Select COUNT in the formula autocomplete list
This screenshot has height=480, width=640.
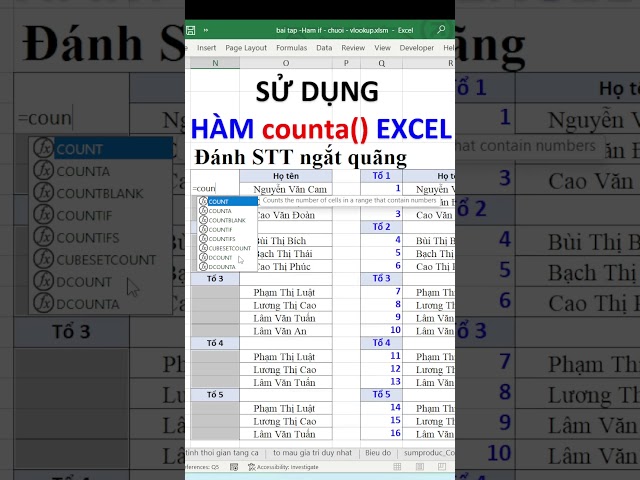coord(228,201)
